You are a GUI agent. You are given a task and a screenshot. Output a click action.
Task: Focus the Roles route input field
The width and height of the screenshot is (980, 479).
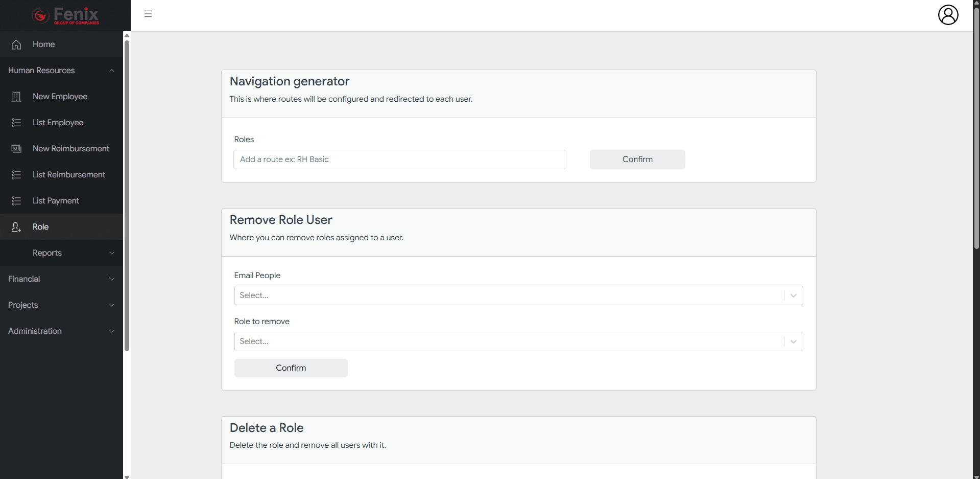coord(400,159)
